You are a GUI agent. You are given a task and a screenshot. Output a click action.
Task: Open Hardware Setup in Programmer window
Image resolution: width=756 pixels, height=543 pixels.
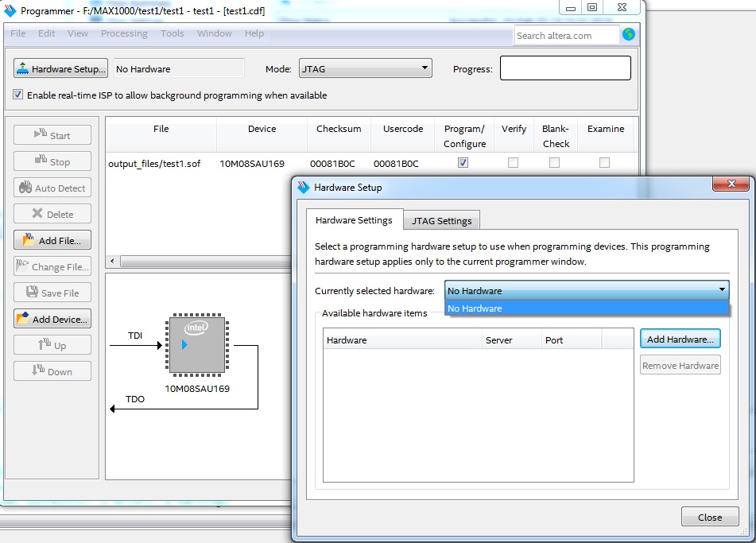(x=60, y=68)
